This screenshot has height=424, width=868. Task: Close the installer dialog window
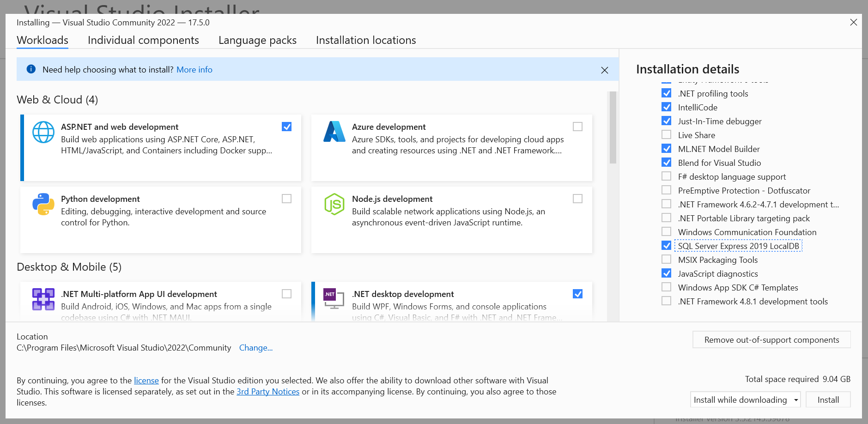854,22
